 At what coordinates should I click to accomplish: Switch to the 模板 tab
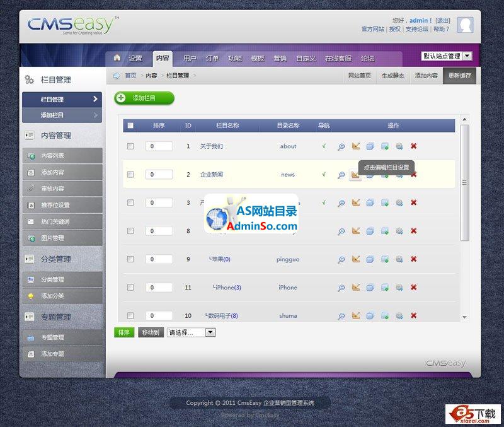pyautogui.click(x=258, y=59)
